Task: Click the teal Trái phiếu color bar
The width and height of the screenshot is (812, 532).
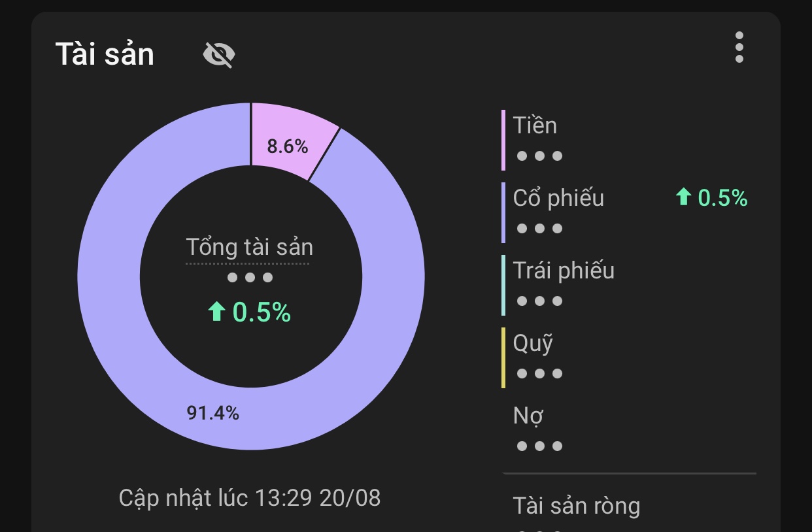Action: click(x=503, y=284)
